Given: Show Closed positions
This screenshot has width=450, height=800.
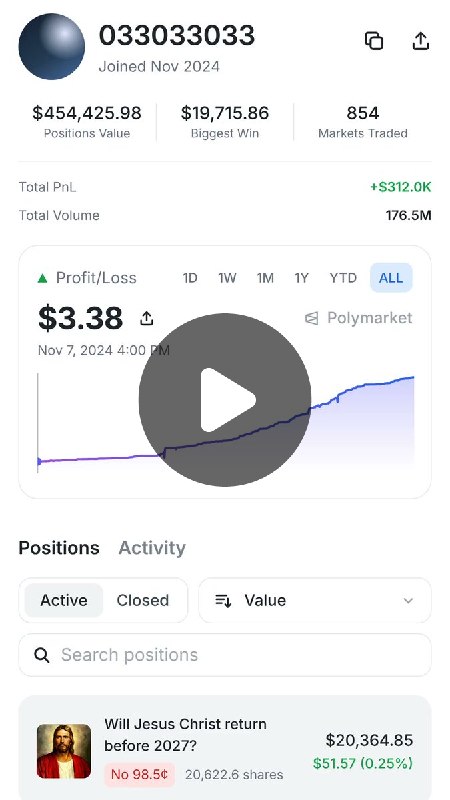Looking at the screenshot, I should click(143, 601).
